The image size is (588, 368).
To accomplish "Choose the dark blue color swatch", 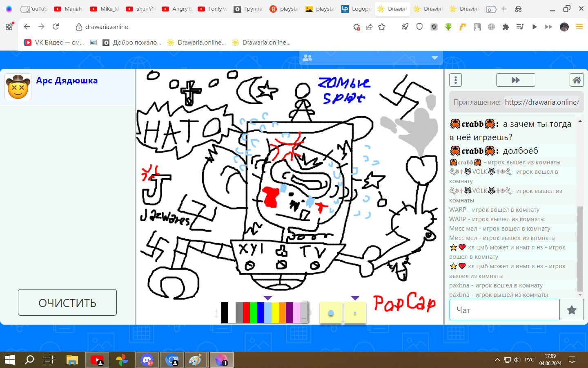I will point(261,312).
